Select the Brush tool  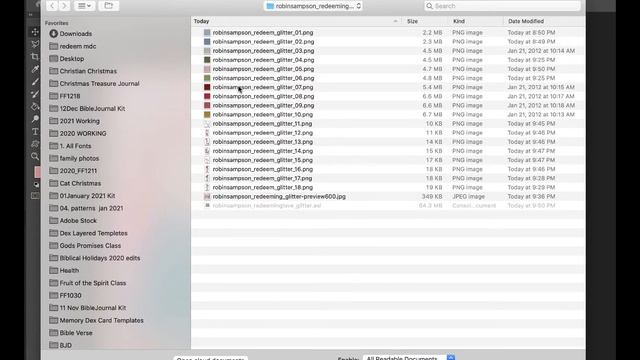click(x=35, y=82)
